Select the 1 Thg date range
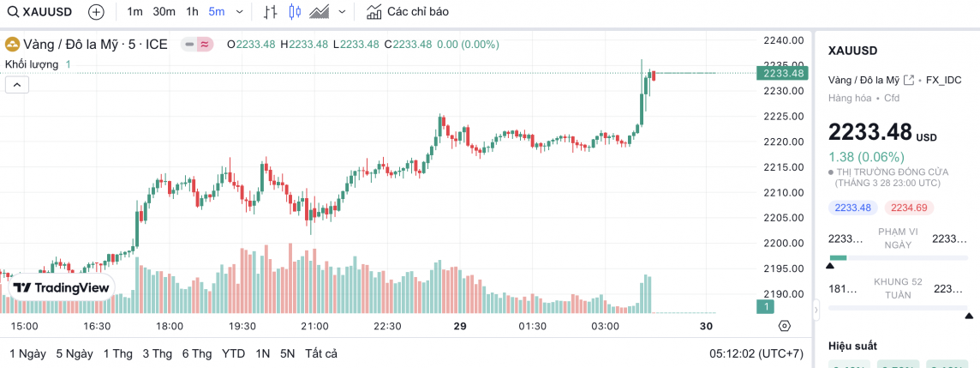Screen dimensions: 980x368 click(x=116, y=353)
